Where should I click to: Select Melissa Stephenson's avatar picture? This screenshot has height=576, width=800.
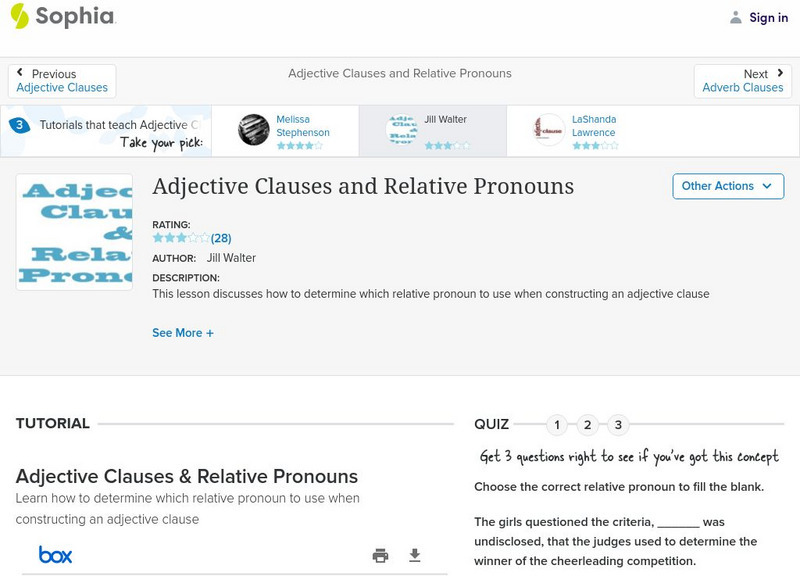(254, 130)
